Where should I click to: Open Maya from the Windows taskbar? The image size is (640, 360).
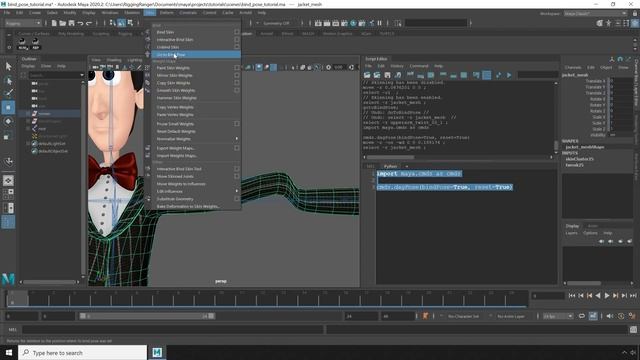(x=157, y=352)
